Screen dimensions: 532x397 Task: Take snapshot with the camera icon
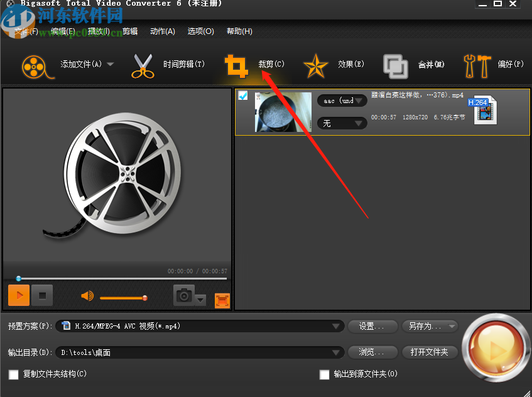click(184, 295)
